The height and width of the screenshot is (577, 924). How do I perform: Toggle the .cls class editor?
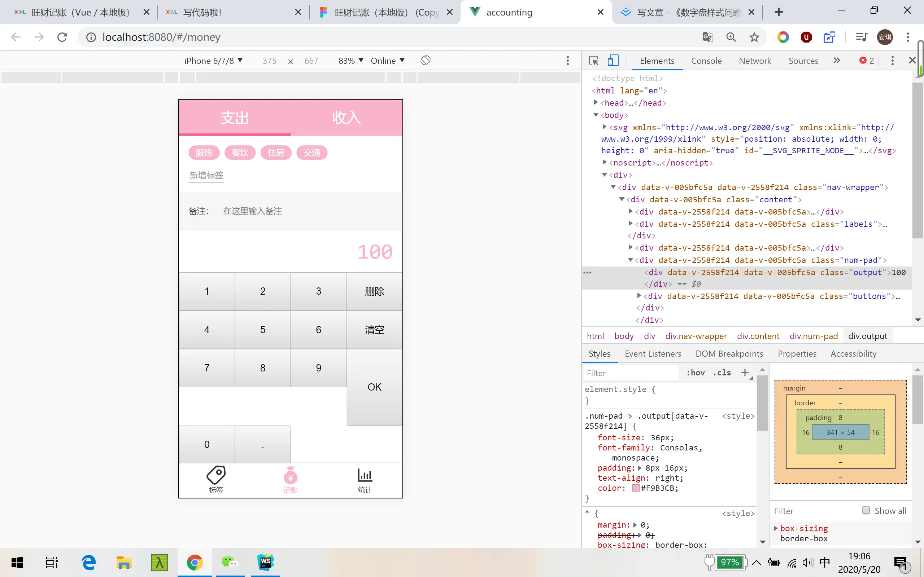pyautogui.click(x=722, y=373)
